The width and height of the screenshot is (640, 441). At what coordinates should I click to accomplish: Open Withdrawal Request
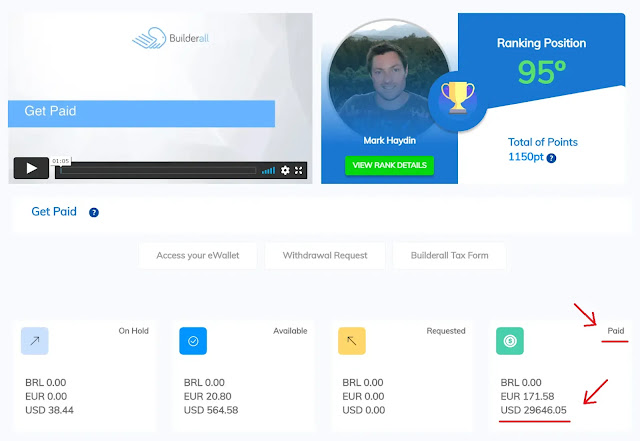325,256
